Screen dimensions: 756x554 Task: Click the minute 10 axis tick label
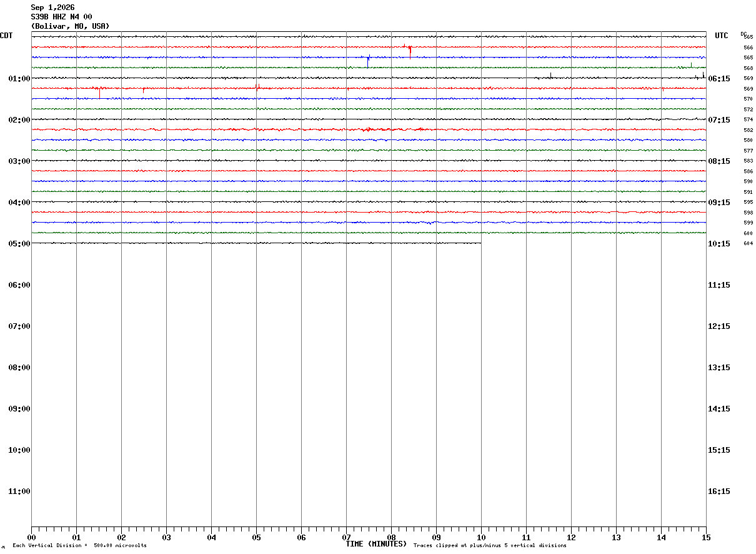[x=481, y=538]
